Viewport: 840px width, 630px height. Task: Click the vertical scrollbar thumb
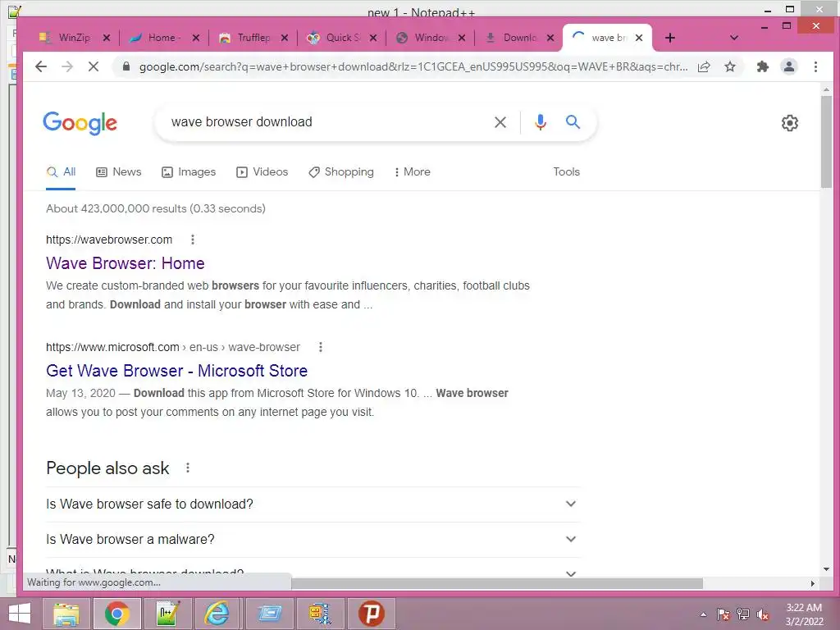(826, 142)
